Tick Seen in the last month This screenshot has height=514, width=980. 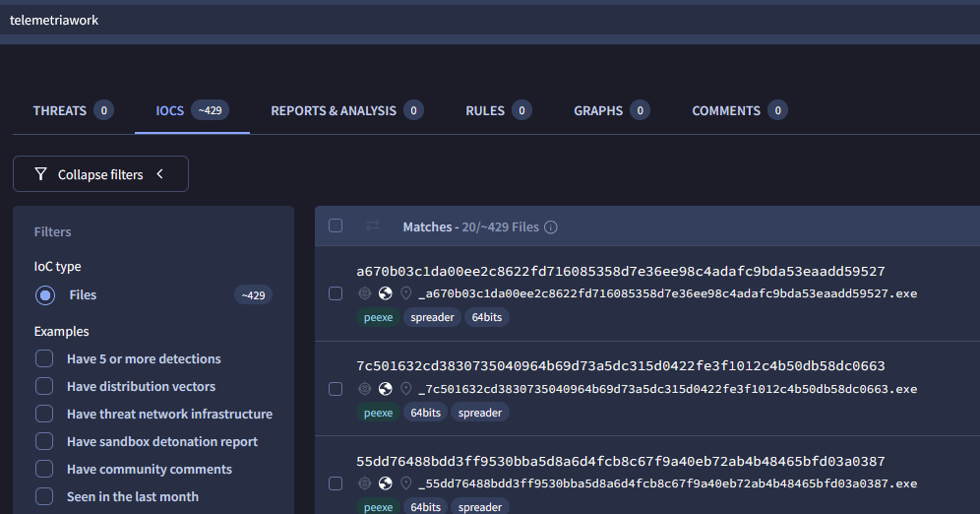point(44,496)
